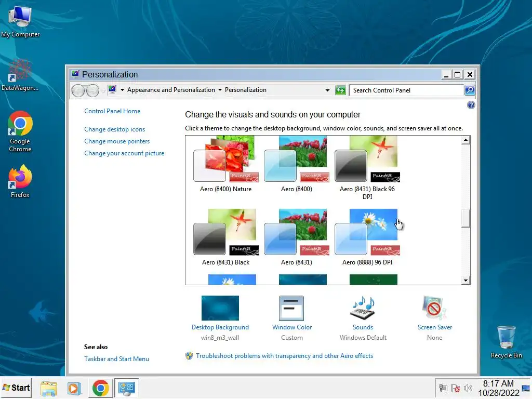Open Troubleshoot problems with transparency link
The height and width of the screenshot is (399, 532).
click(284, 355)
